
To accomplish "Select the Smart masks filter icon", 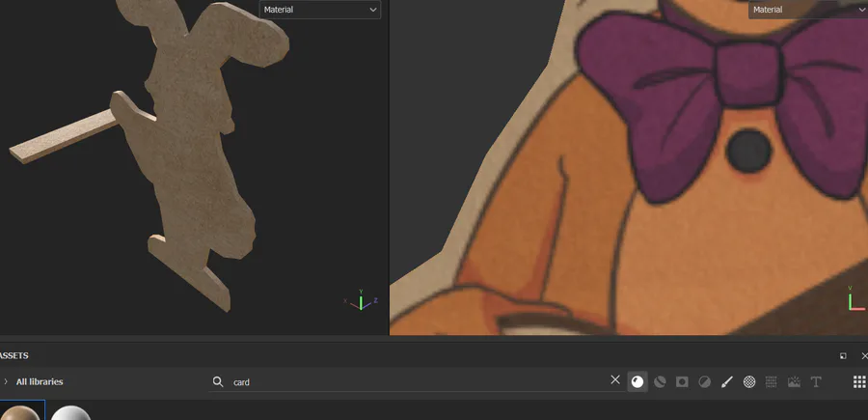I will point(682,381).
